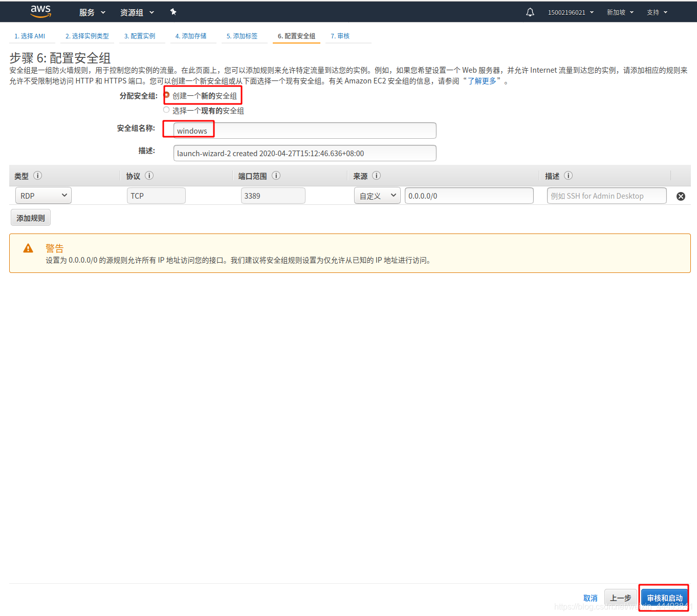Image resolution: width=697 pixels, height=616 pixels.
Task: Open the 资源组 resource groups dropdown
Action: click(x=137, y=12)
